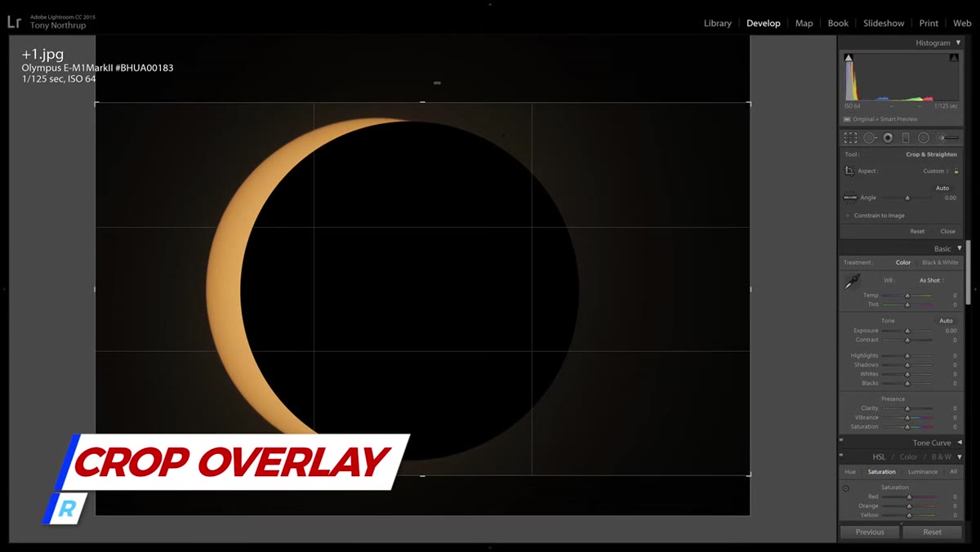Viewport: 980px width, 552px height.
Task: Click the Vibrance slider handle
Action: click(x=907, y=417)
